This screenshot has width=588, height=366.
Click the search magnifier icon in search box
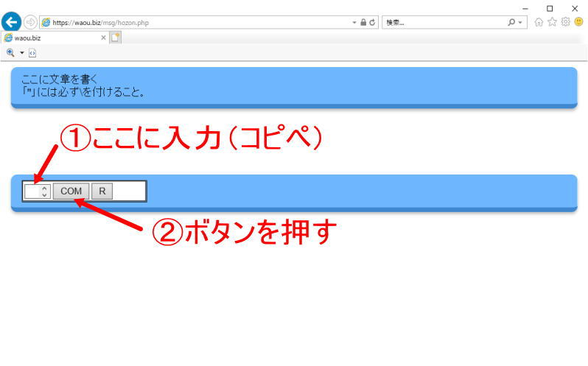(x=512, y=23)
